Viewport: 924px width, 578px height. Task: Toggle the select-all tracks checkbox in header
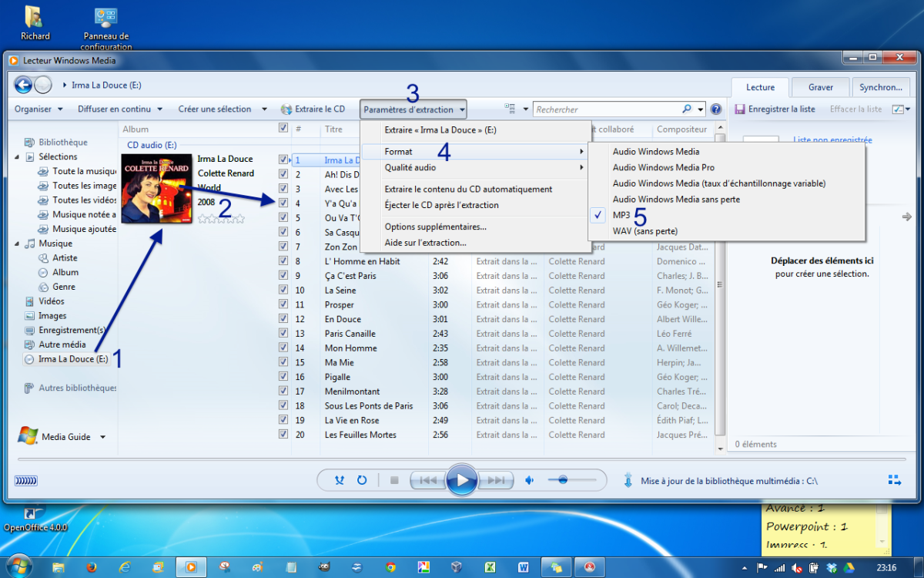coord(283,128)
